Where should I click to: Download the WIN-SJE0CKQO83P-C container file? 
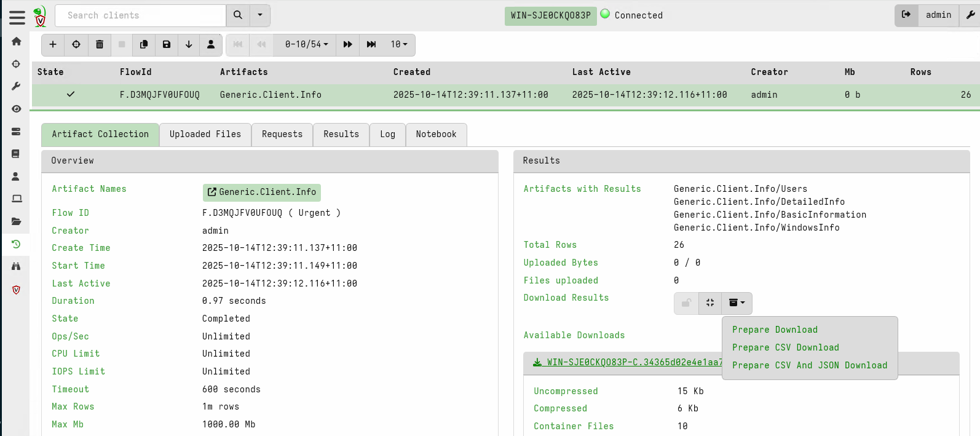coord(627,362)
